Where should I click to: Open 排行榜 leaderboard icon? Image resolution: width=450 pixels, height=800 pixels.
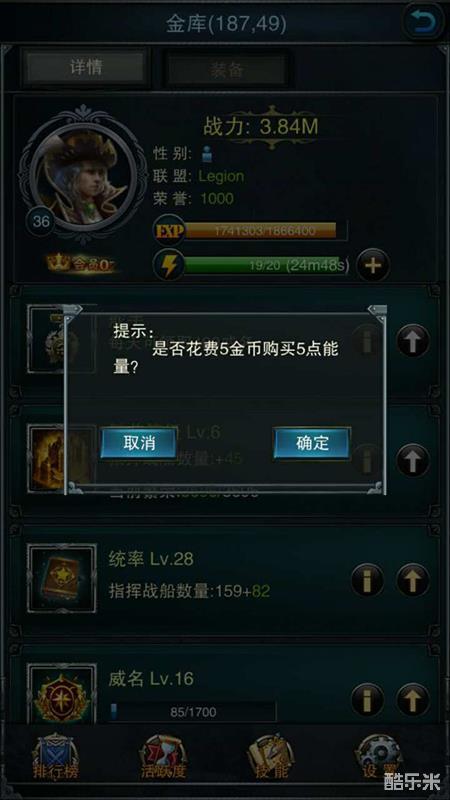click(56, 757)
